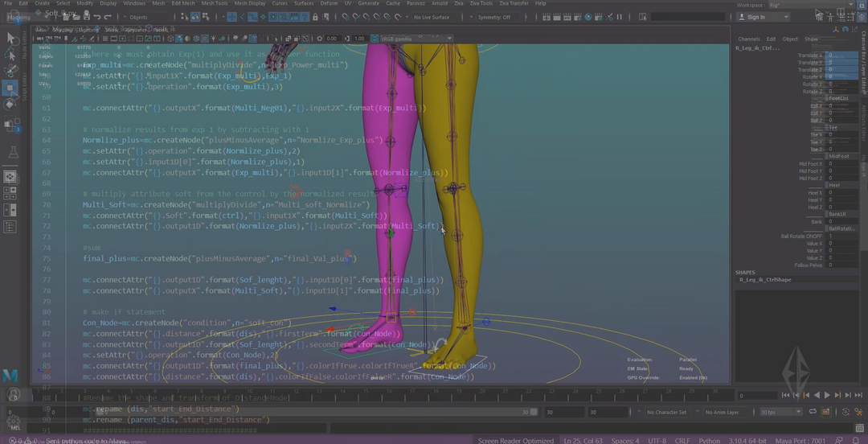The image size is (868, 444).
Task: Click the Channels menu in Channel Box
Action: coord(748,39)
